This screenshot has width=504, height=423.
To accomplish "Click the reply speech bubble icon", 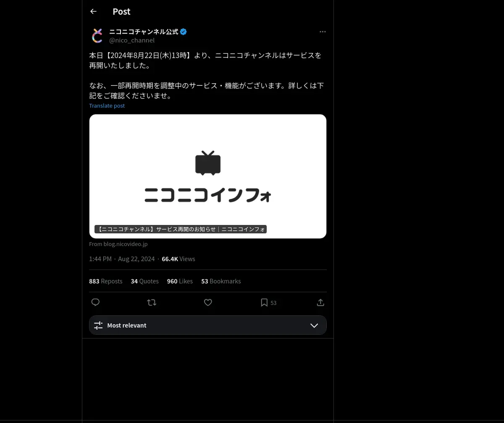I will click(95, 302).
